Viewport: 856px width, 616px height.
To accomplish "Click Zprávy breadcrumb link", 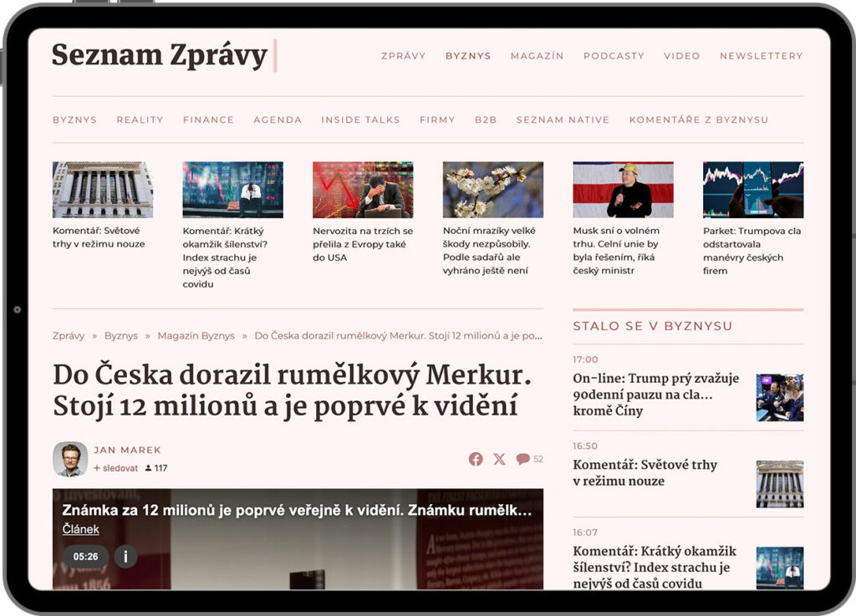I will click(69, 335).
